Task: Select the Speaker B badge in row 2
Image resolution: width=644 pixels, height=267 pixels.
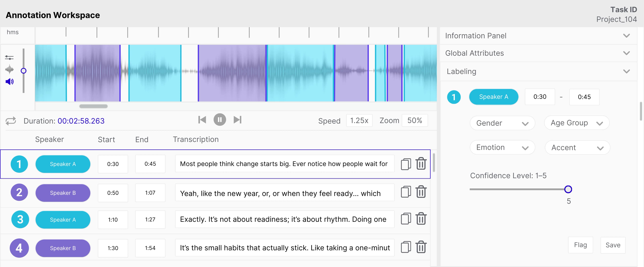Action: click(x=63, y=193)
